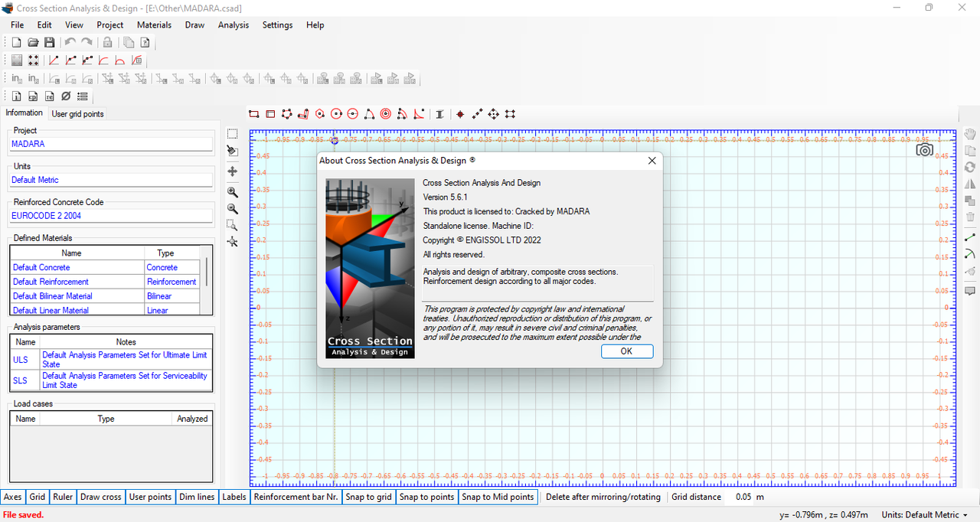Click the MADARA project name link
The image size is (980, 522).
(111, 144)
